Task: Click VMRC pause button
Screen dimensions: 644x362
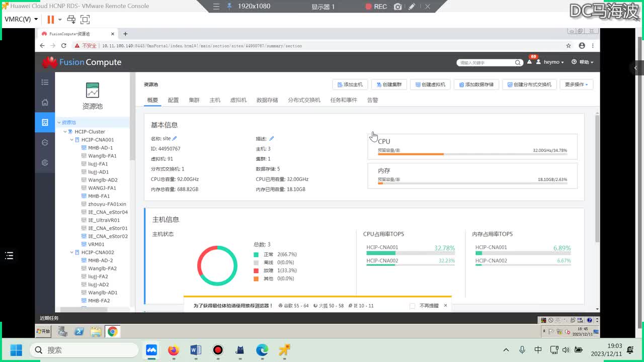Action: (x=50, y=20)
